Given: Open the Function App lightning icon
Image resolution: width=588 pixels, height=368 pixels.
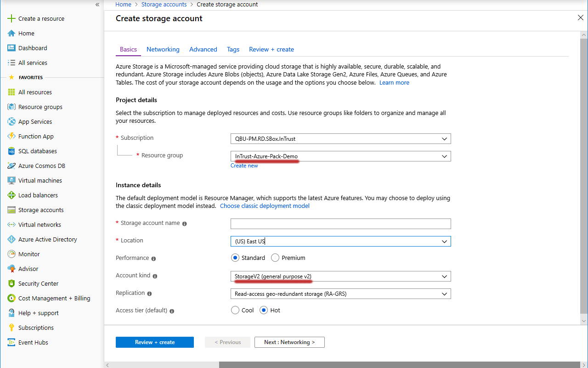Looking at the screenshot, I should pyautogui.click(x=11, y=136).
